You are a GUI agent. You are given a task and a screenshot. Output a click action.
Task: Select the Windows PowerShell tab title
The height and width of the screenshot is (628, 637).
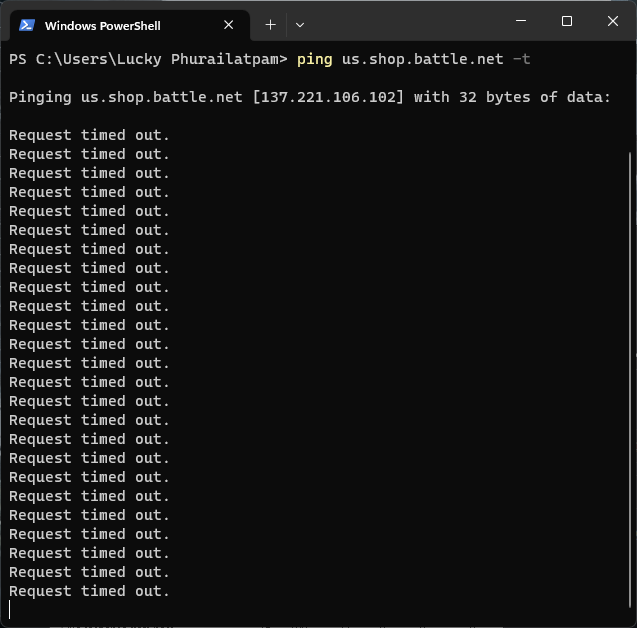[x=102, y=25]
